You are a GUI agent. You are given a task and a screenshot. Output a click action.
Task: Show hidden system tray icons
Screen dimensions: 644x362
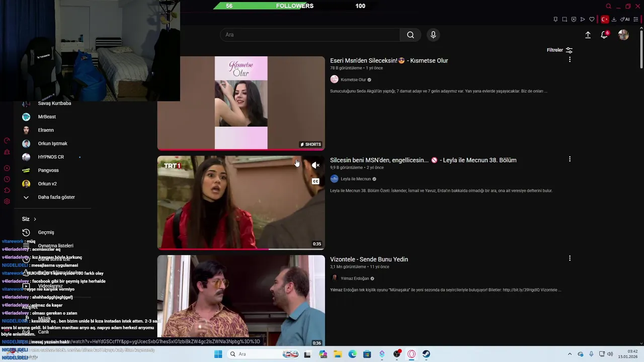[x=570, y=354]
